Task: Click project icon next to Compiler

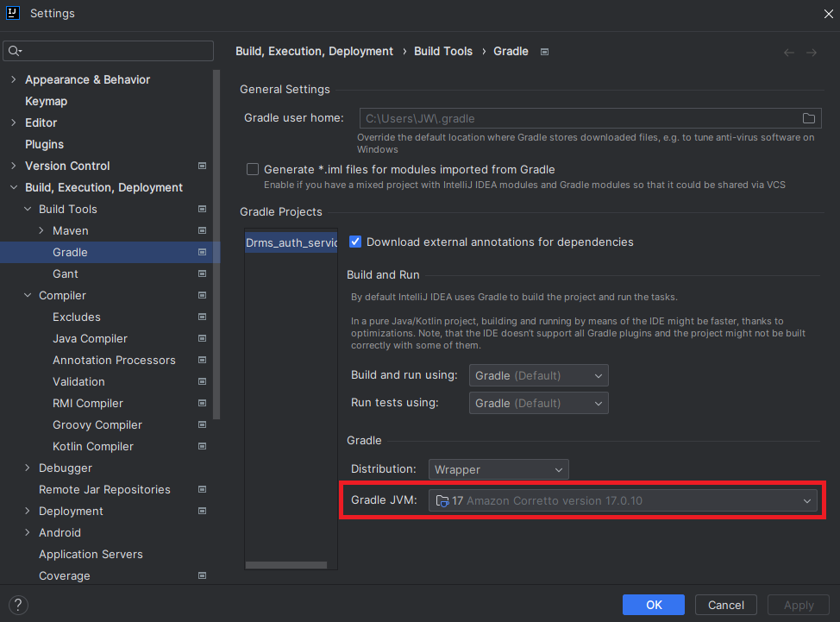Action: 202,295
